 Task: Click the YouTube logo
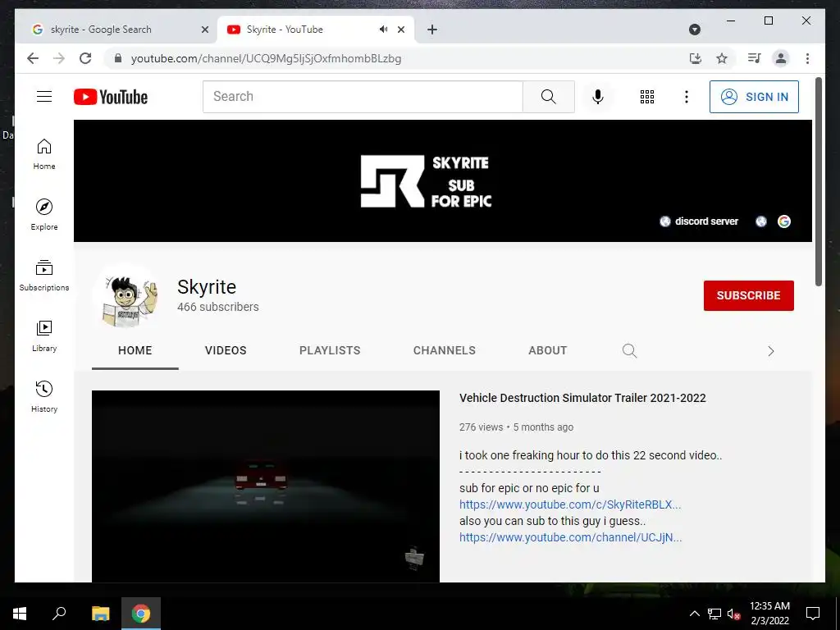click(x=111, y=97)
